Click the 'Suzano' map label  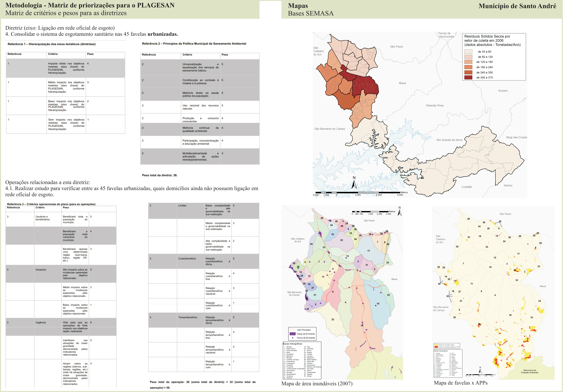(503, 91)
